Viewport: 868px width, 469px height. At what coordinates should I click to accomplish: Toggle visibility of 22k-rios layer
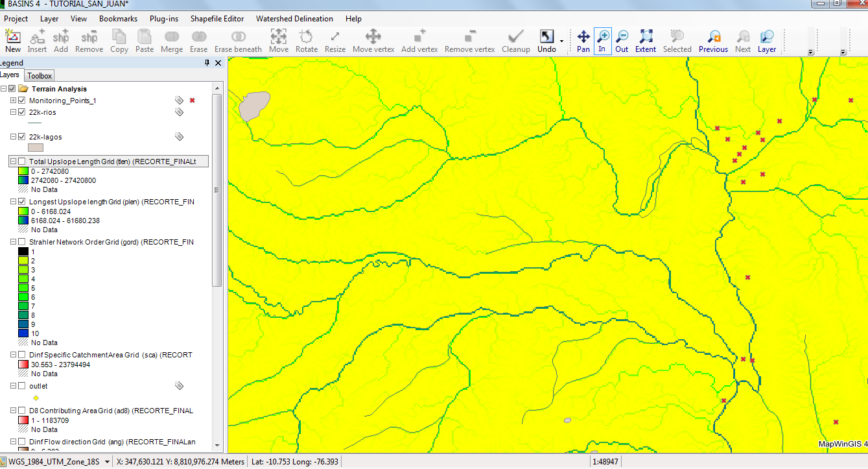tap(22, 112)
